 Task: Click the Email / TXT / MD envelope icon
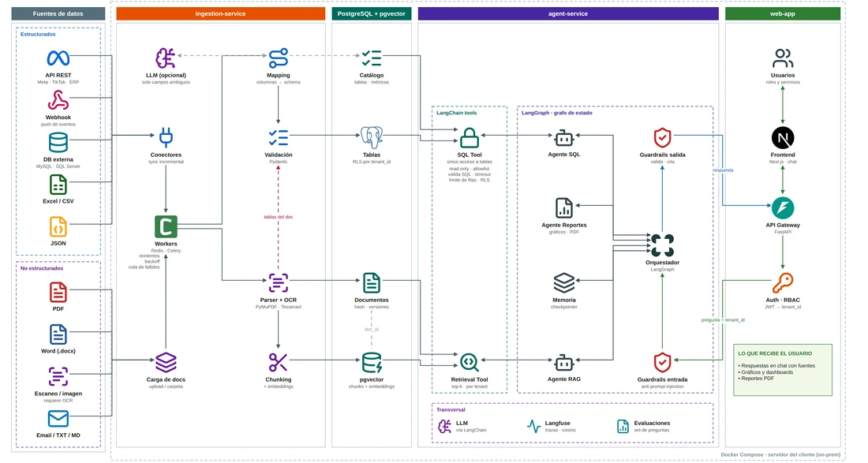tap(58, 419)
